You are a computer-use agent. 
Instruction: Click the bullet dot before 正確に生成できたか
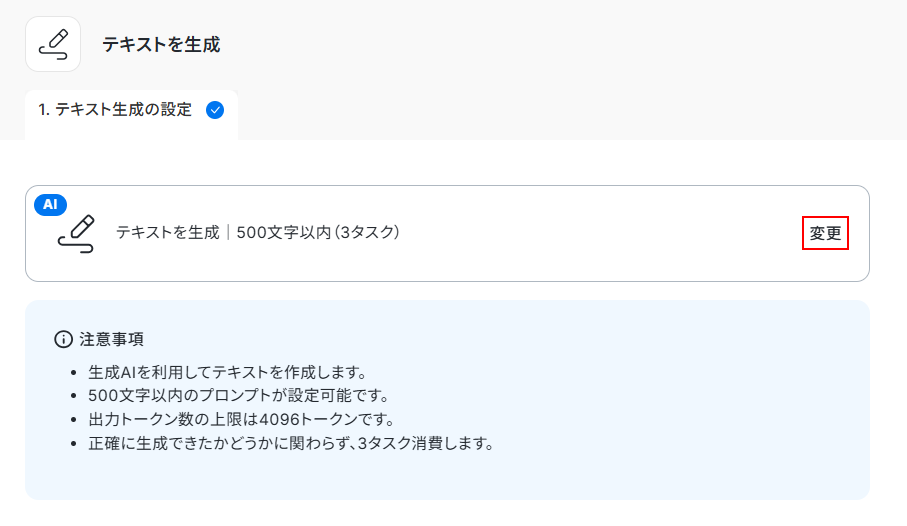point(74,443)
